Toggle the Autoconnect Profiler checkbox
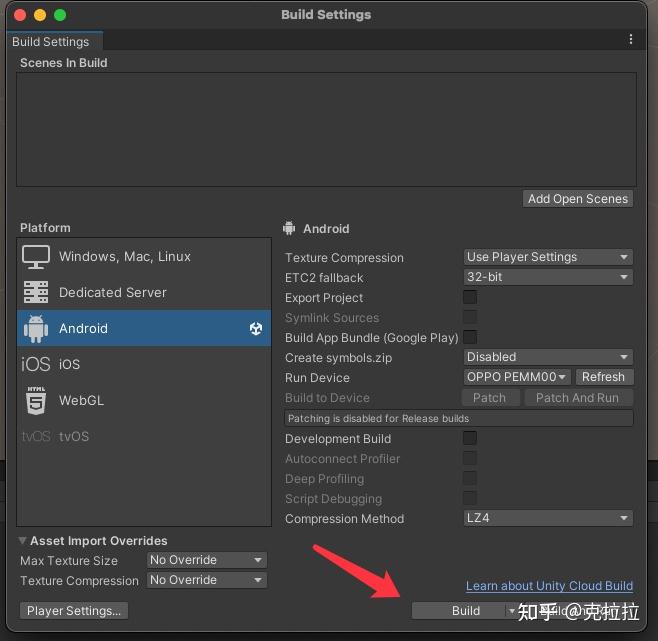Screen dimensions: 658x641 point(470,458)
